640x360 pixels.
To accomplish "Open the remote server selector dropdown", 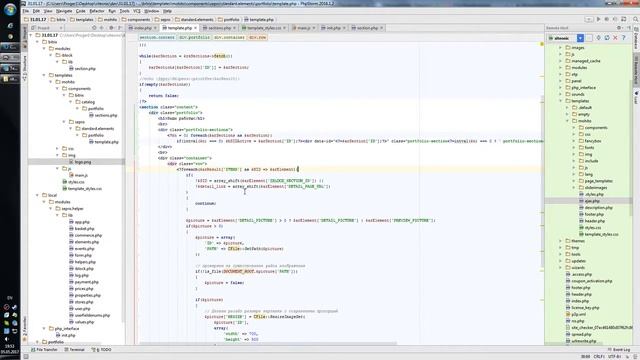I will pyautogui.click(x=580, y=38).
